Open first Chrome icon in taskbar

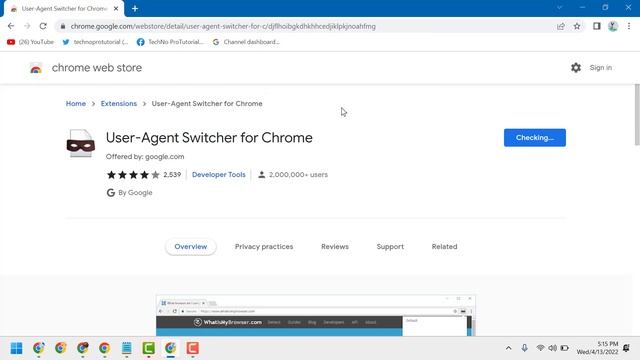click(x=39, y=348)
